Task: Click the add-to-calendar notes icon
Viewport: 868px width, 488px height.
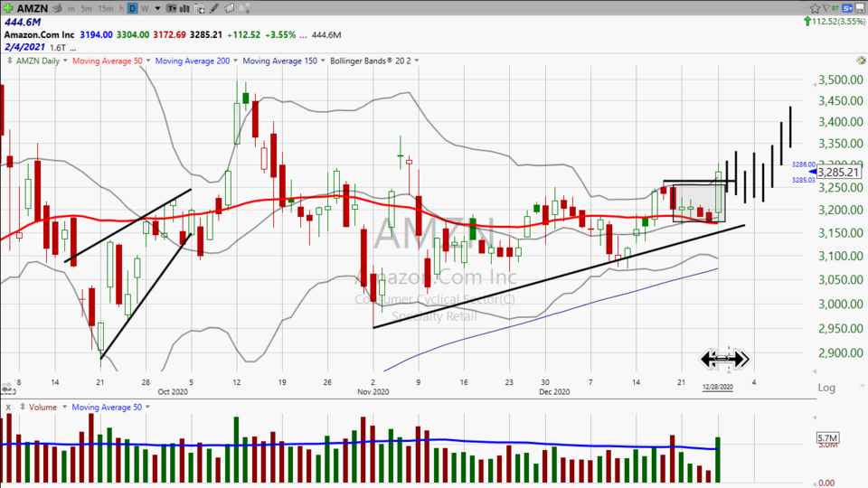Action: click(199, 8)
